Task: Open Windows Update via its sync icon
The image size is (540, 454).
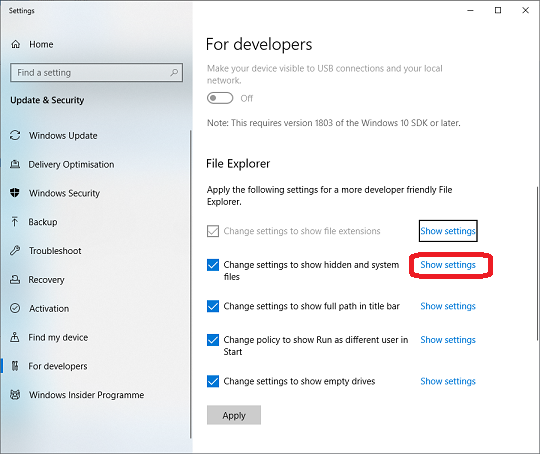Action: click(x=15, y=135)
